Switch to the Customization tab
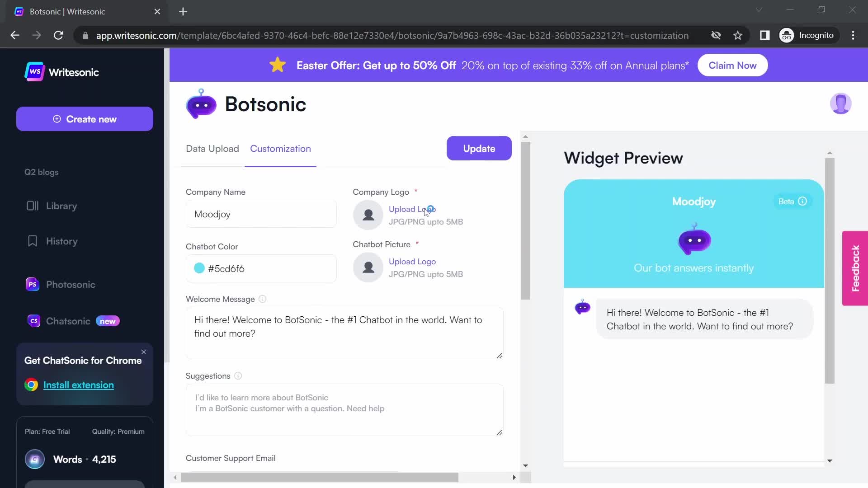Image resolution: width=868 pixels, height=488 pixels. pyautogui.click(x=280, y=148)
